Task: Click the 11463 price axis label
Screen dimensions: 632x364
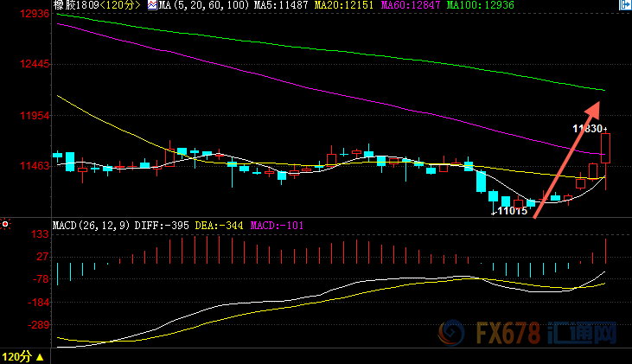Action: [35, 166]
